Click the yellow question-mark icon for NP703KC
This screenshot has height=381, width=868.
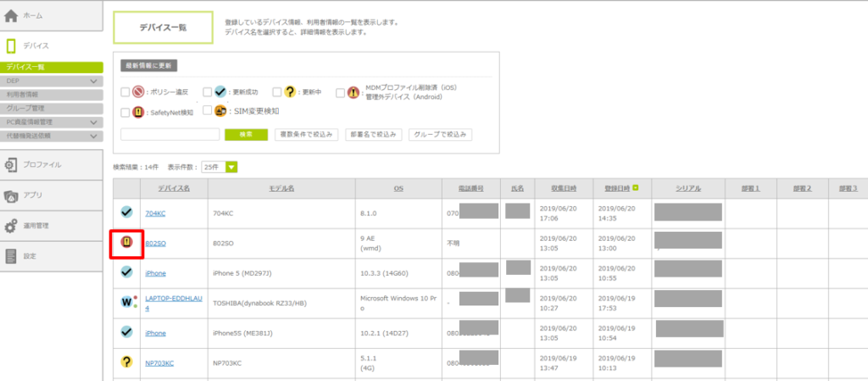tap(126, 362)
